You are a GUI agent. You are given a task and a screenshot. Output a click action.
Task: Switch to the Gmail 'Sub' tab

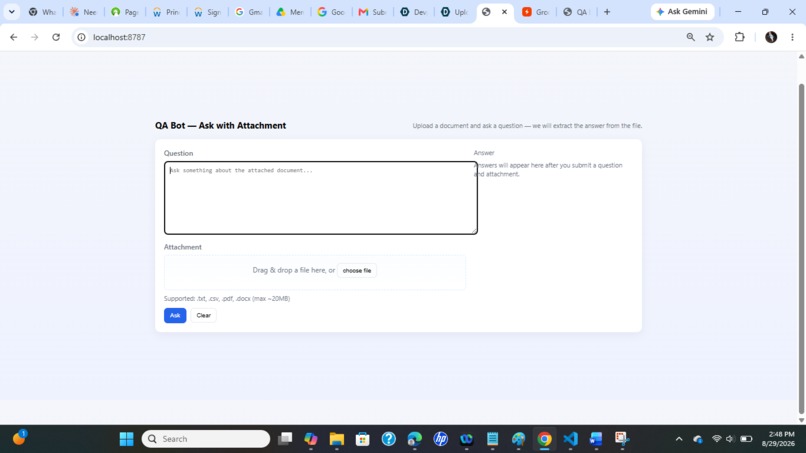click(372, 12)
